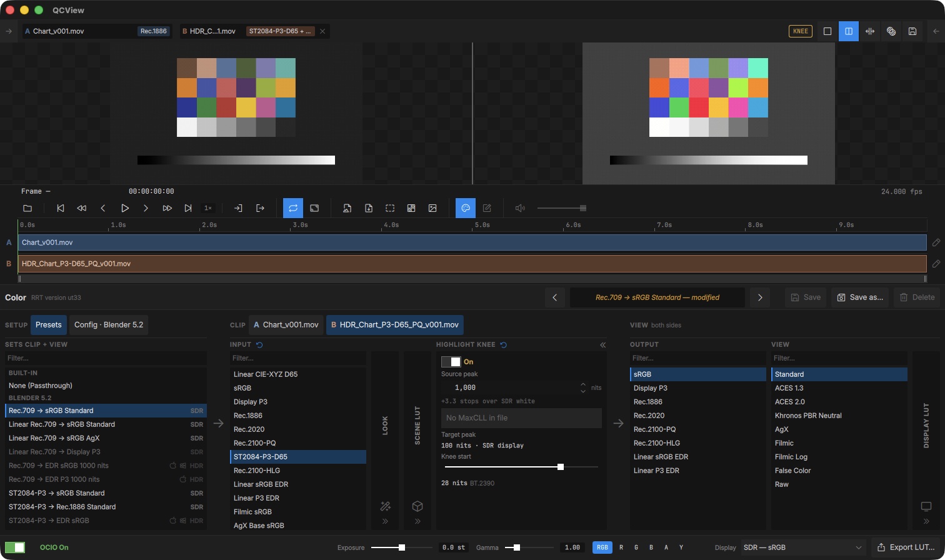The image size is (945, 560).
Task: Reset the Highlight Knee settings
Action: [x=503, y=344]
